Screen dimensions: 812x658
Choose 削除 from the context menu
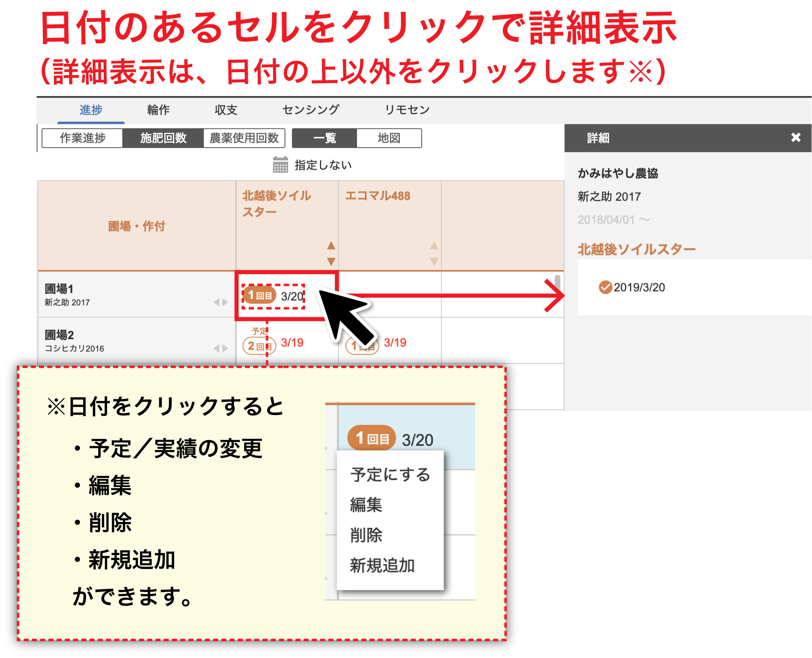pyautogui.click(x=366, y=535)
